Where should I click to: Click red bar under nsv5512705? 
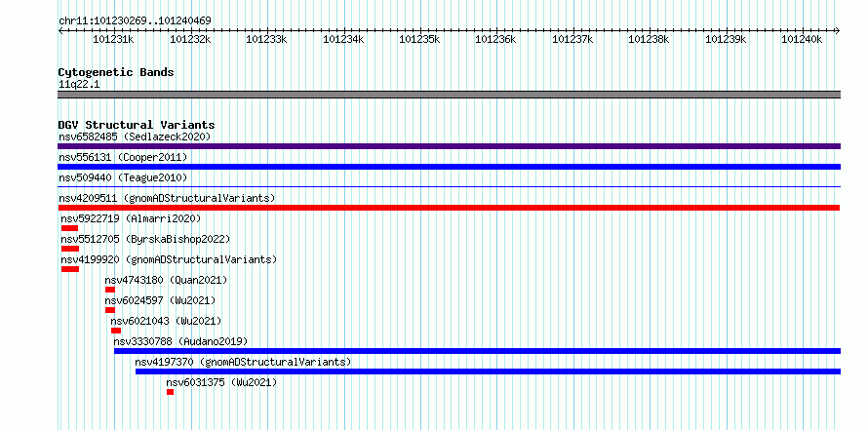tap(70, 249)
